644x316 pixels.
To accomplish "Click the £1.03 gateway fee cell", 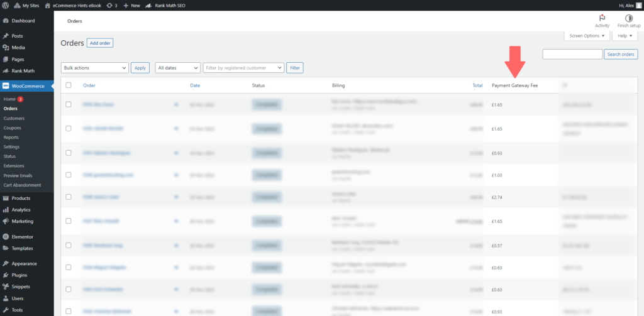I will [497, 175].
